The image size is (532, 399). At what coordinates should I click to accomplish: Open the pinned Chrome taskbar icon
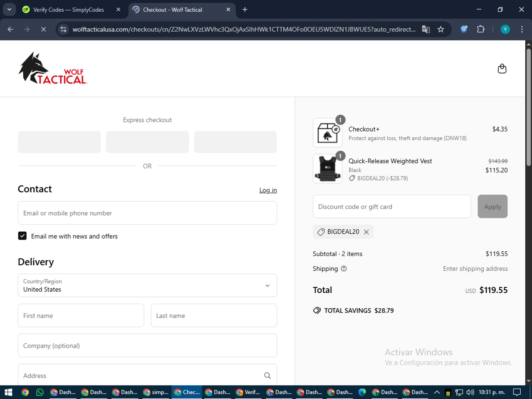tap(25, 392)
